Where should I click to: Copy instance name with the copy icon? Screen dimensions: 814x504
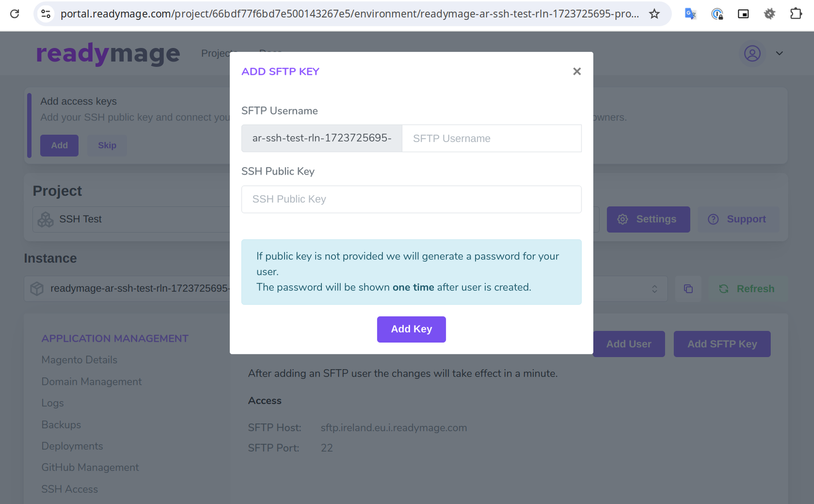click(688, 289)
